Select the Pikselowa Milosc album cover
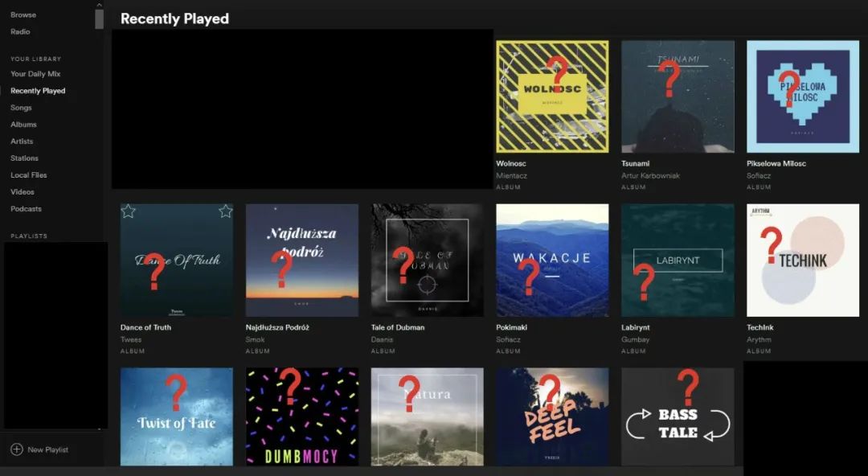The width and height of the screenshot is (868, 476). pos(803,96)
